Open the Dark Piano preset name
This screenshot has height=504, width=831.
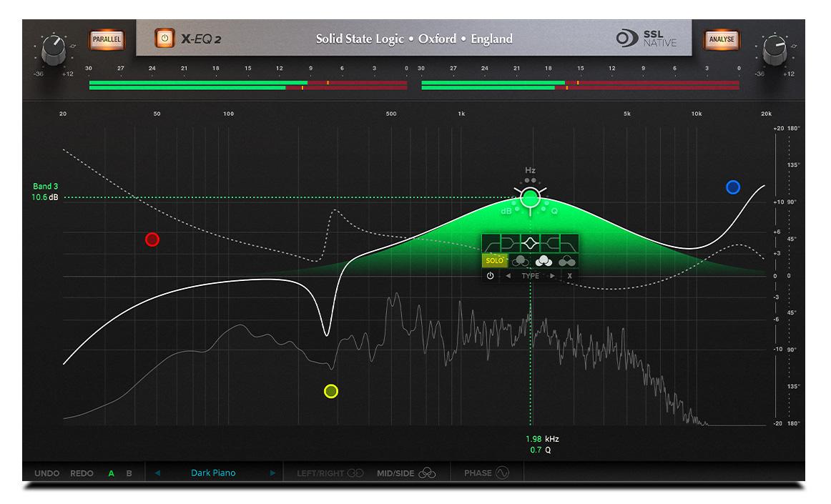213,473
